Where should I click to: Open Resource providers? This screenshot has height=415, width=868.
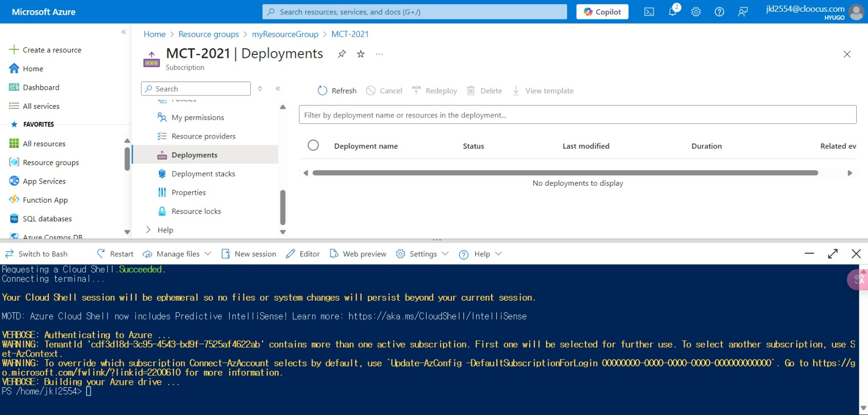coord(204,136)
